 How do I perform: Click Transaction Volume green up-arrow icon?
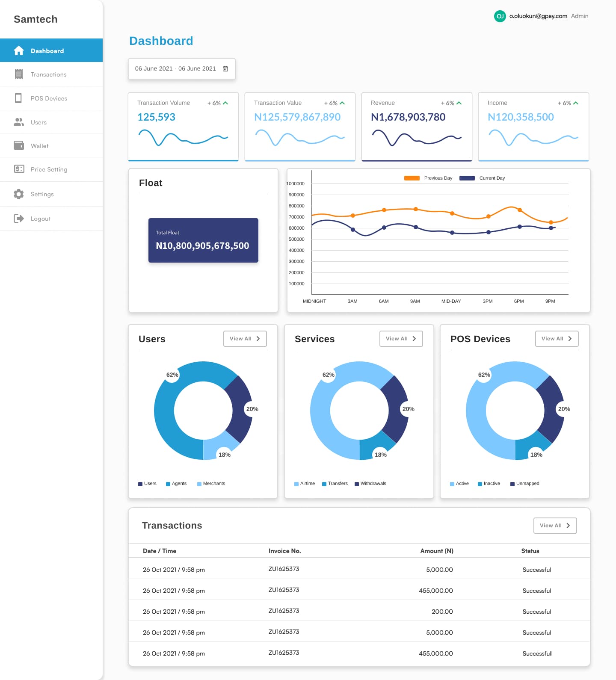pyautogui.click(x=225, y=103)
